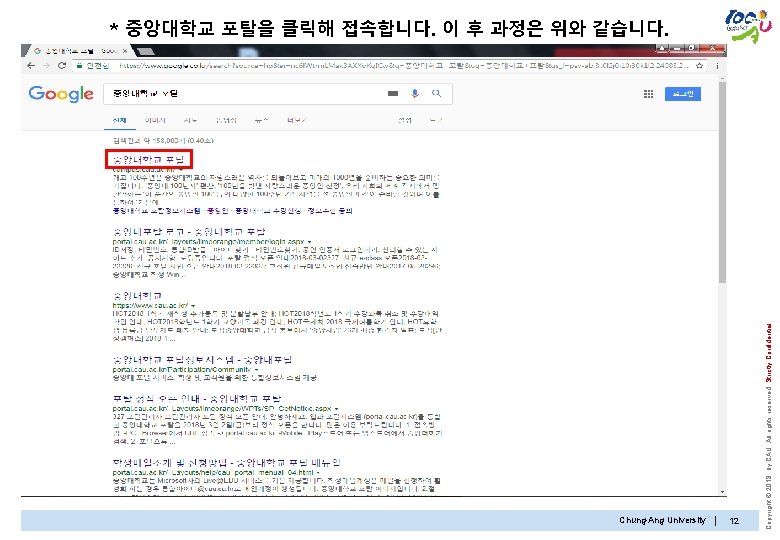Viewport: 780px width, 540px height.
Task: Expand the arrow beside login.aspx URL
Action: click(309, 242)
